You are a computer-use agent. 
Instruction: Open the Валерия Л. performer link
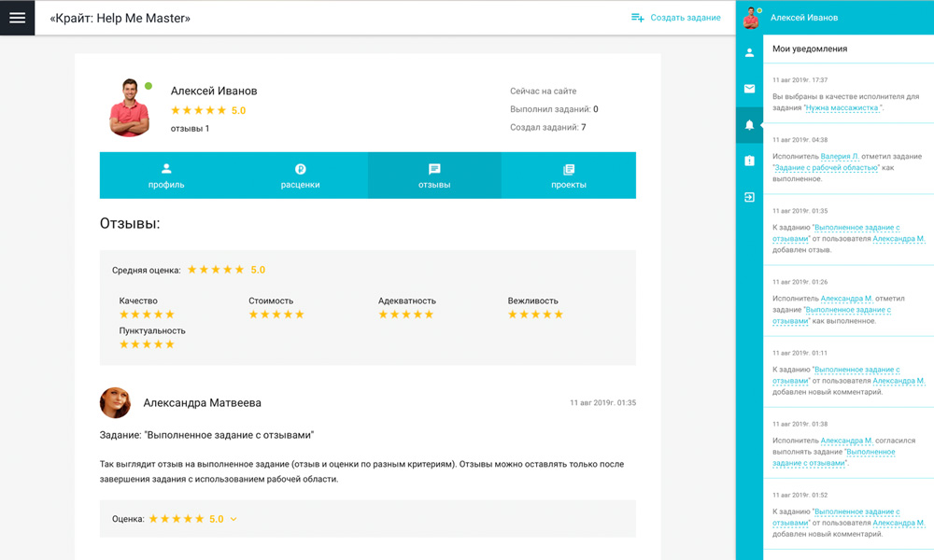pyautogui.click(x=842, y=157)
